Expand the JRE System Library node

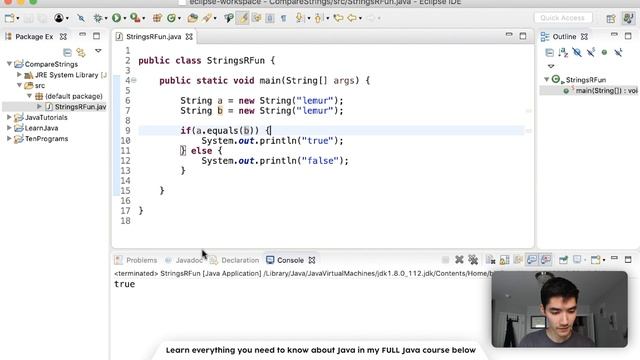pyautogui.click(x=19, y=75)
